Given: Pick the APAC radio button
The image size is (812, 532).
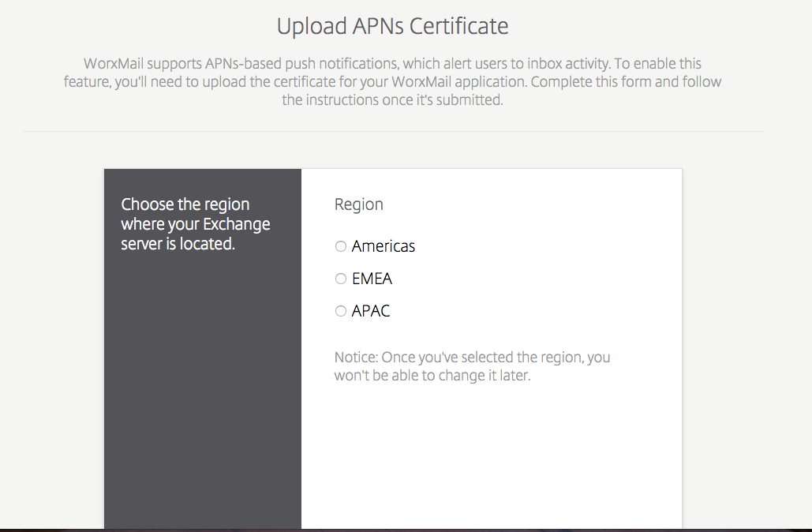Looking at the screenshot, I should [x=341, y=311].
